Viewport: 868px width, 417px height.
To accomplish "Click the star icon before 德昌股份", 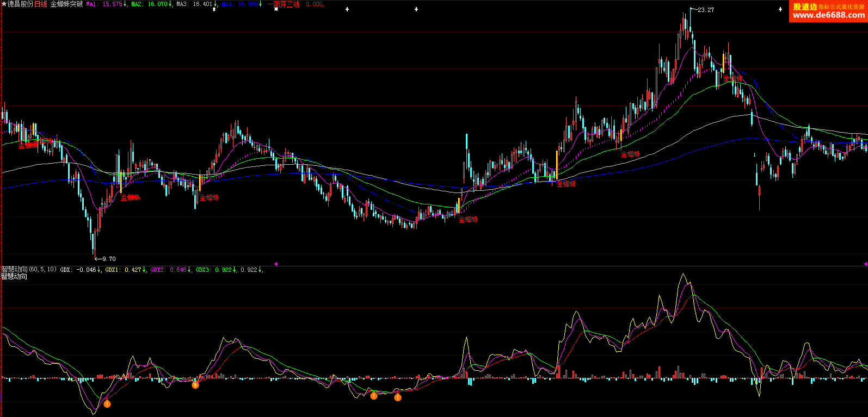I will tap(3, 4).
